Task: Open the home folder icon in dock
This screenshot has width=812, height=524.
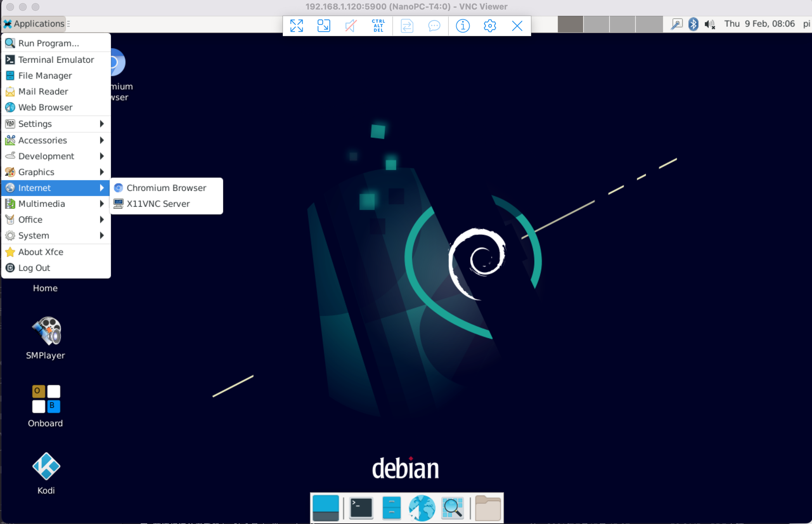Action: tap(488, 508)
